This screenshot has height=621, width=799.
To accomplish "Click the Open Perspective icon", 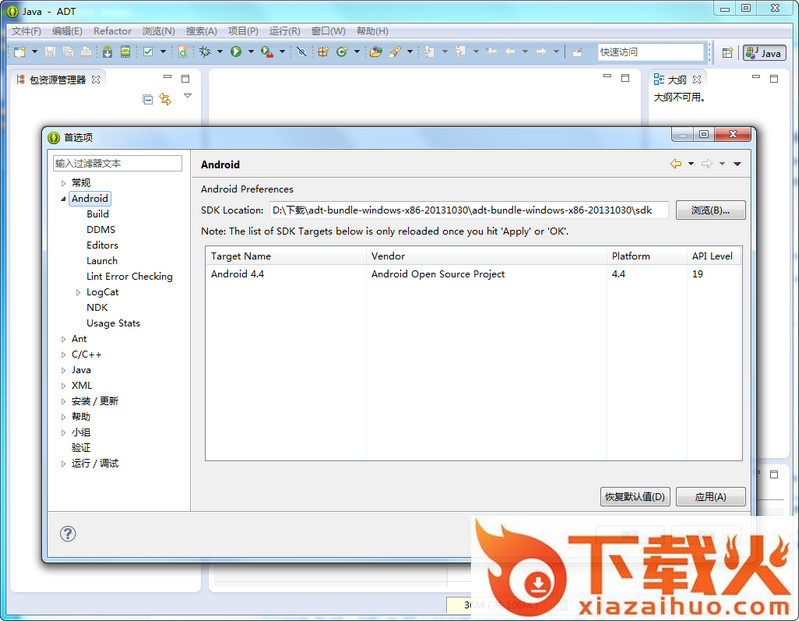I will [x=727, y=52].
